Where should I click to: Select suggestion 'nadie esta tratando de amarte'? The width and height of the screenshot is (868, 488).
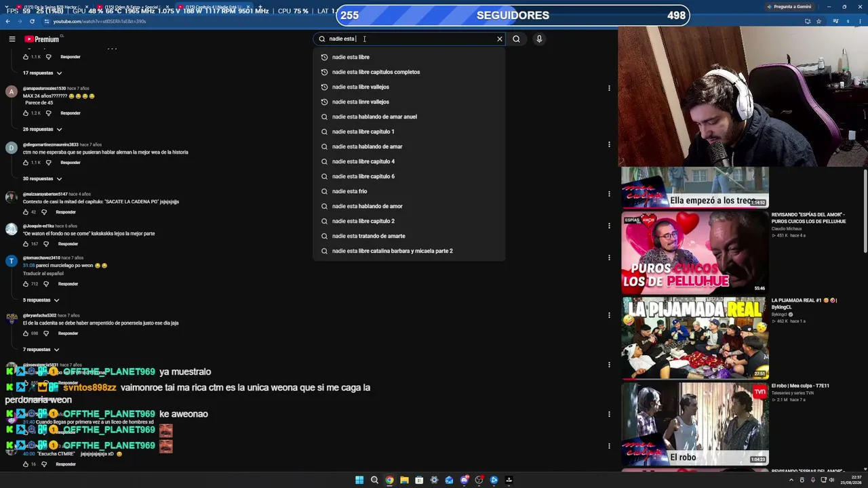tap(409, 236)
